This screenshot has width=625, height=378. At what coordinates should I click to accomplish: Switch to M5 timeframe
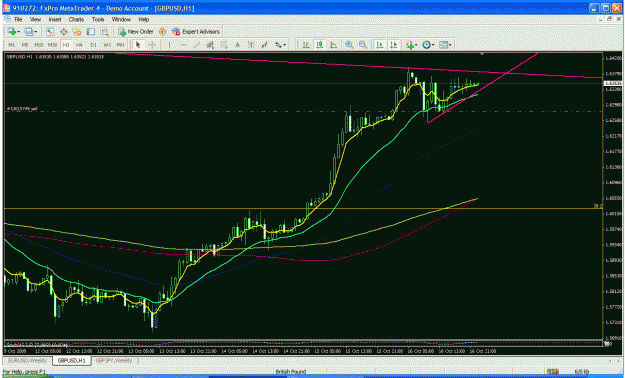(25, 45)
